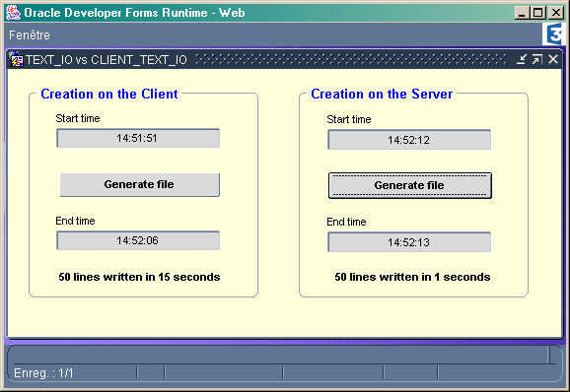
Task: Click the France 3 logo icon
Action: [554, 34]
